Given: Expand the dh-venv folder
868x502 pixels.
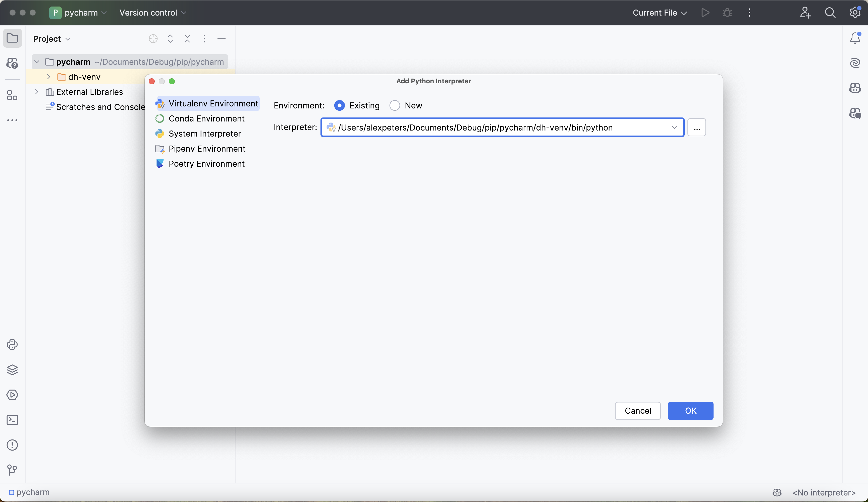Looking at the screenshot, I should coord(48,77).
